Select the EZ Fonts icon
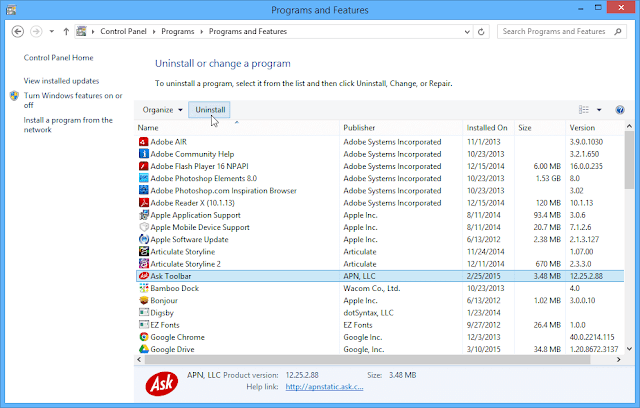The image size is (640, 408). pos(144,325)
